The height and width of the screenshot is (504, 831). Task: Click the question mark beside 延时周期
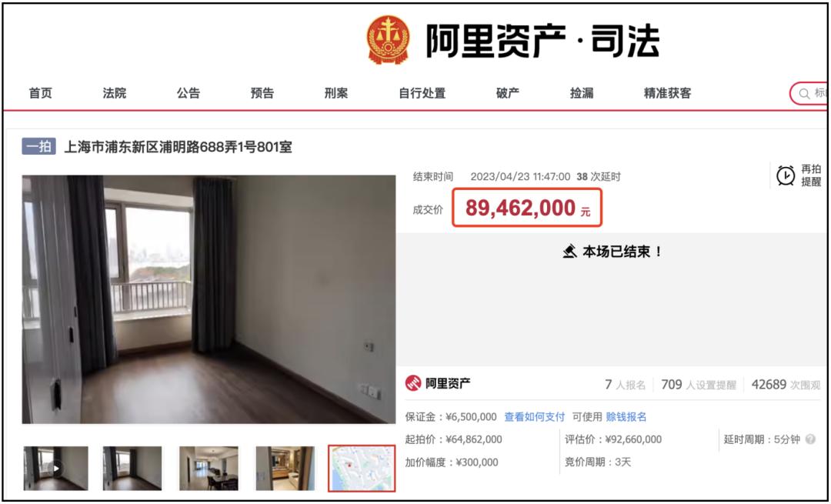pyautogui.click(x=809, y=439)
